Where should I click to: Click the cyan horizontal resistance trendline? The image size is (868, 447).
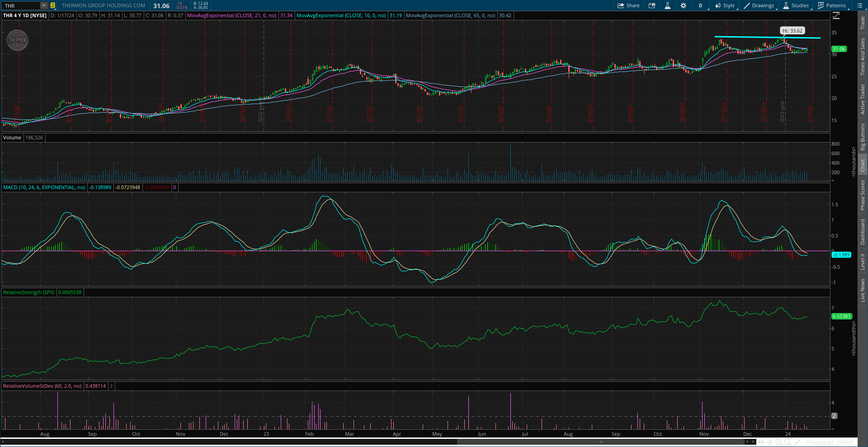pos(767,37)
